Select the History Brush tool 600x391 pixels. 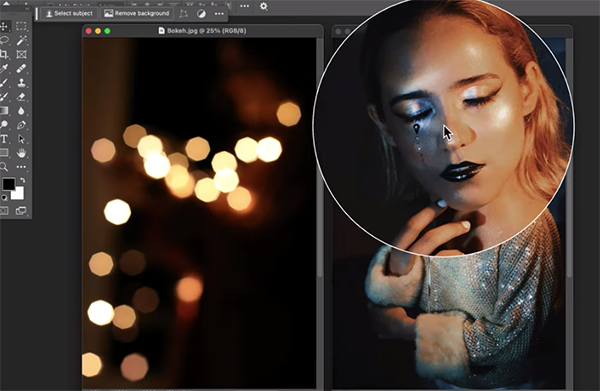click(x=4, y=97)
